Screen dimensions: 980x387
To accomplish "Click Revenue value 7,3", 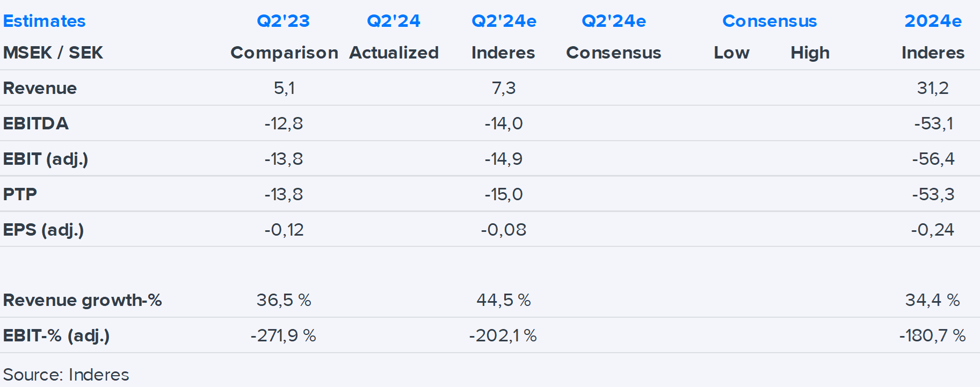I will [x=503, y=88].
